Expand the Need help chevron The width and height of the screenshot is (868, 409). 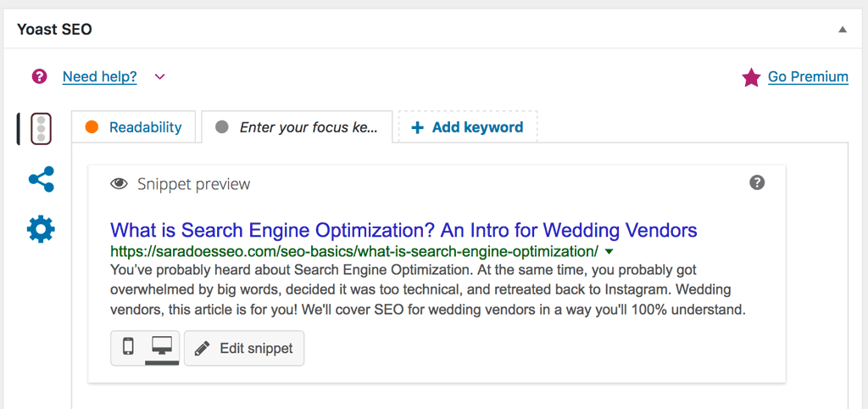159,76
